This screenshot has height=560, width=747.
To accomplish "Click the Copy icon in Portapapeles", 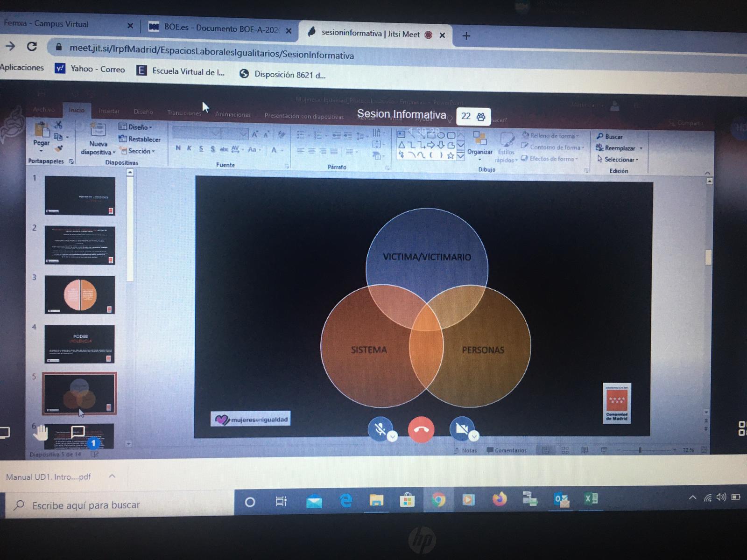I will (x=58, y=137).
